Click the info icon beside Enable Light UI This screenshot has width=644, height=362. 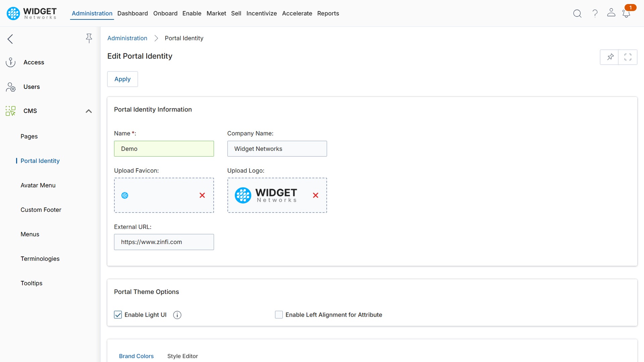point(177,315)
